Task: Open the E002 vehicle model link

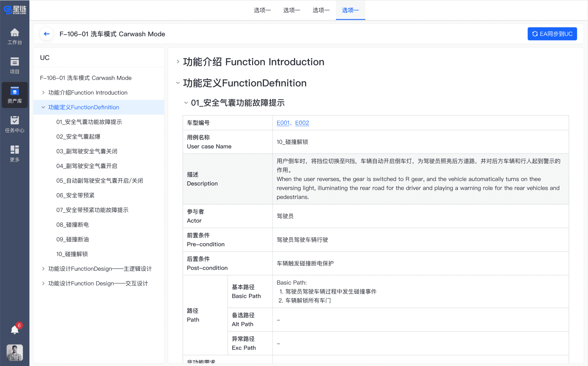Action: coord(302,123)
